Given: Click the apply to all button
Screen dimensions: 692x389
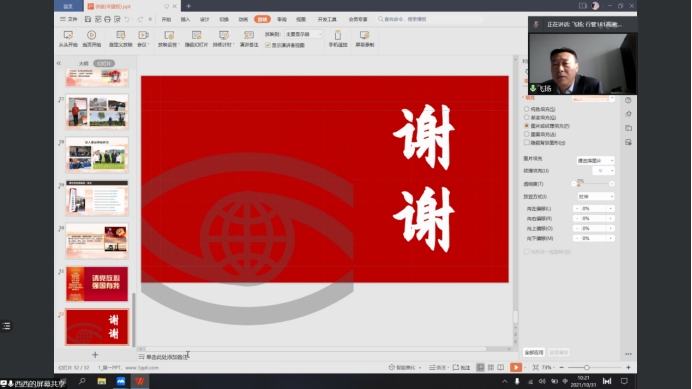Looking at the screenshot, I should point(534,352).
